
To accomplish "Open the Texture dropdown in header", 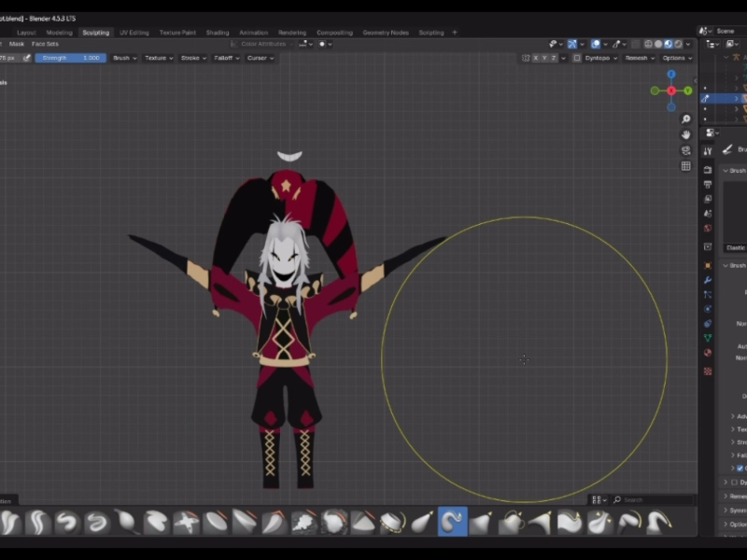I will [x=159, y=58].
